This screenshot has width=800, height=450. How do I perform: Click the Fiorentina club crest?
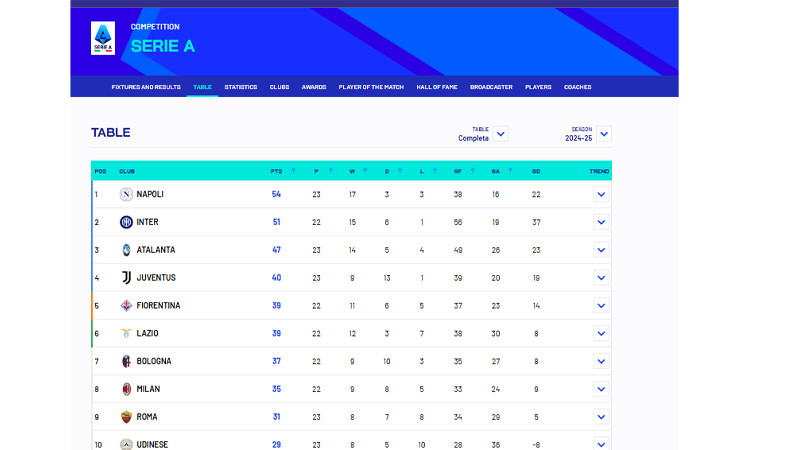[x=126, y=306]
